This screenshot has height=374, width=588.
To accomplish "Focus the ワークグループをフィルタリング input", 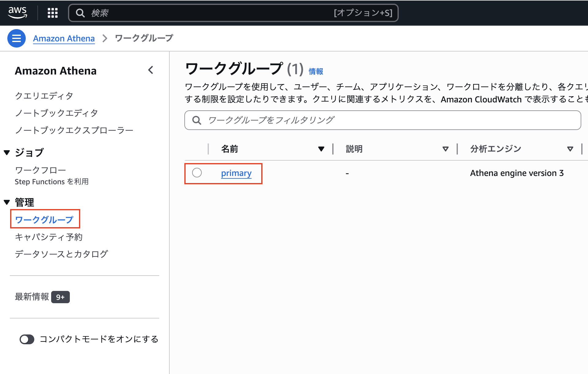I will 383,120.
